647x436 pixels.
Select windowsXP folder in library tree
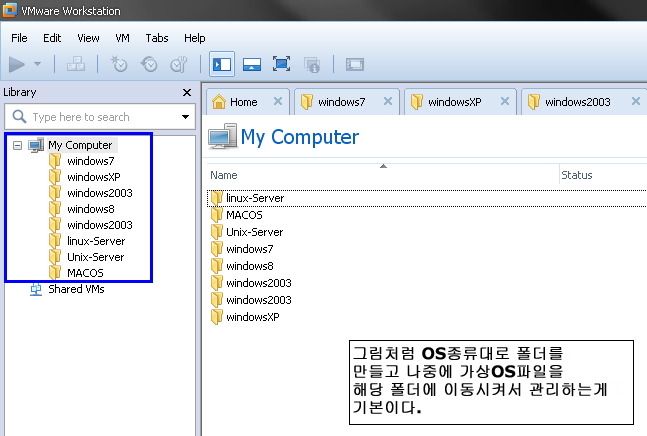pyautogui.click(x=94, y=177)
